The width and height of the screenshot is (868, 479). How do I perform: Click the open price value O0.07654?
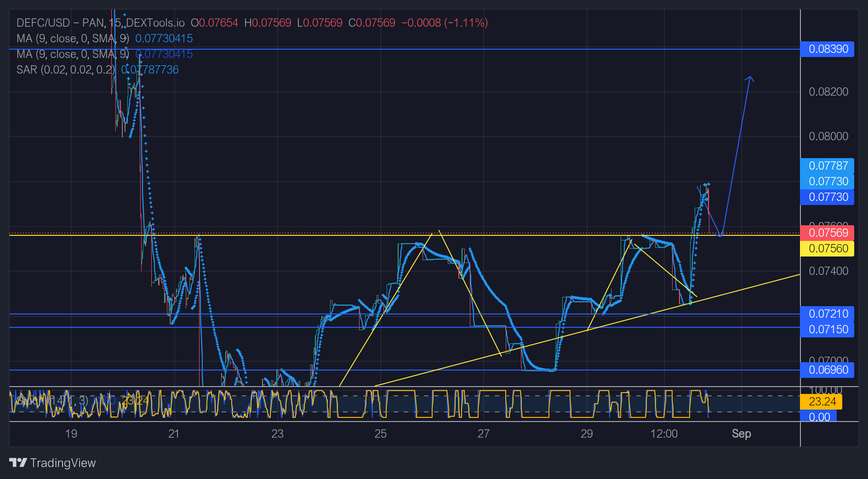click(x=214, y=23)
